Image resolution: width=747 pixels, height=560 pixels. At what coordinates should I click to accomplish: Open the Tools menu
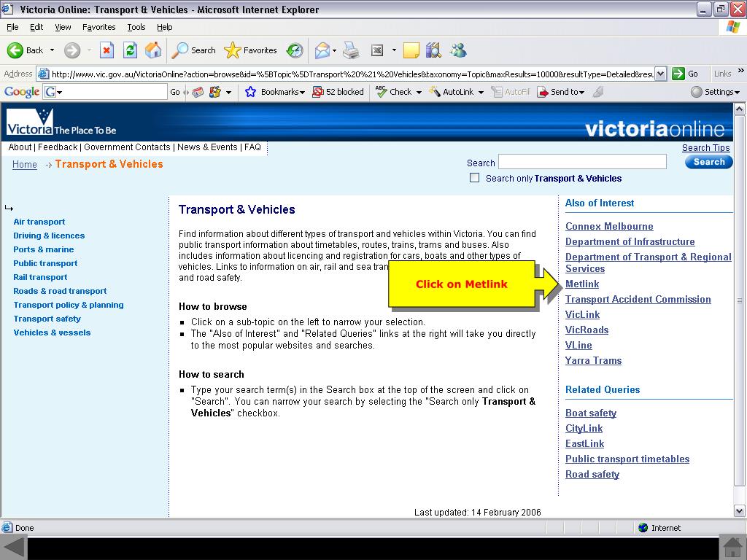coord(136,27)
